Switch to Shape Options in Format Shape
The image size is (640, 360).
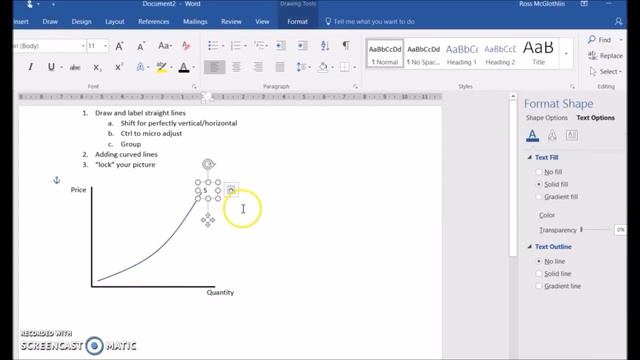(x=547, y=118)
